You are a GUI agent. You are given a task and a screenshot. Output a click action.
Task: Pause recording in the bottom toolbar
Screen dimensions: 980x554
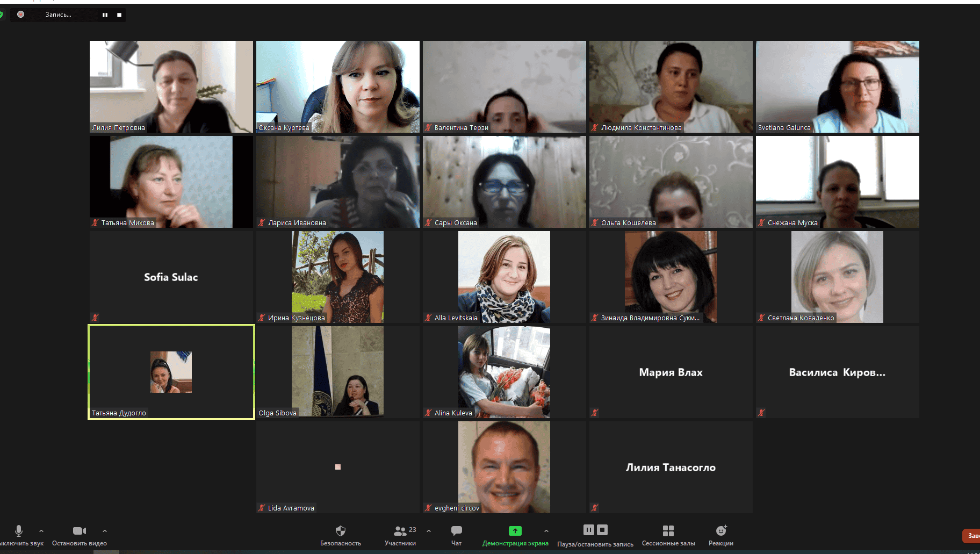(x=588, y=530)
